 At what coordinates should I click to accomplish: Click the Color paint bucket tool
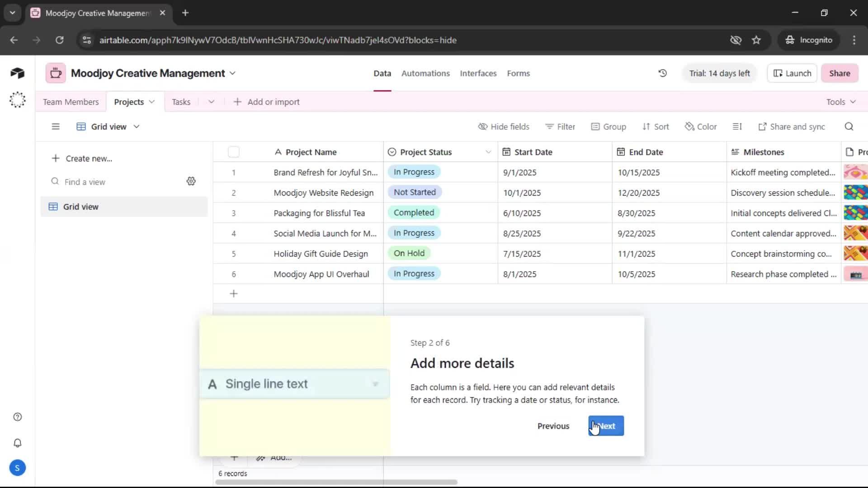click(701, 127)
